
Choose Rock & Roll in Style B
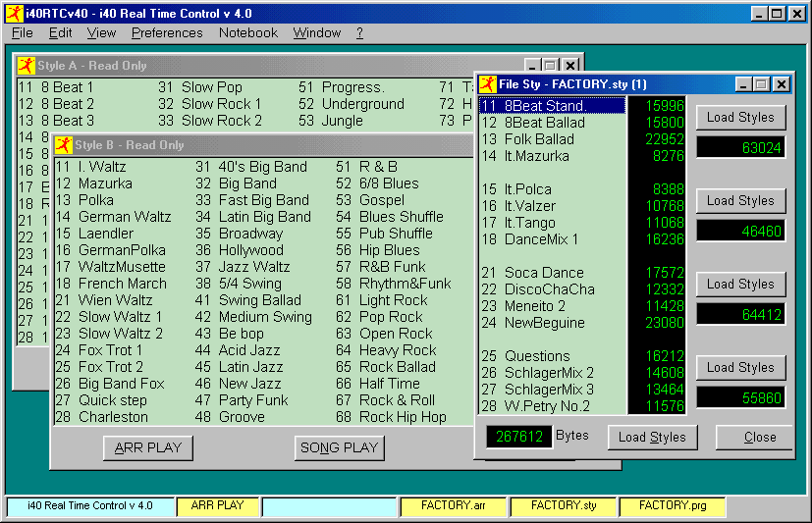[x=397, y=400]
